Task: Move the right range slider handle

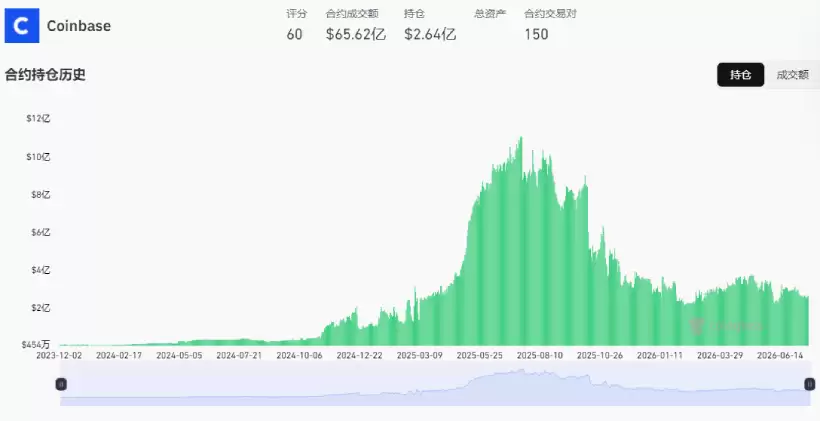Action: pyautogui.click(x=810, y=384)
